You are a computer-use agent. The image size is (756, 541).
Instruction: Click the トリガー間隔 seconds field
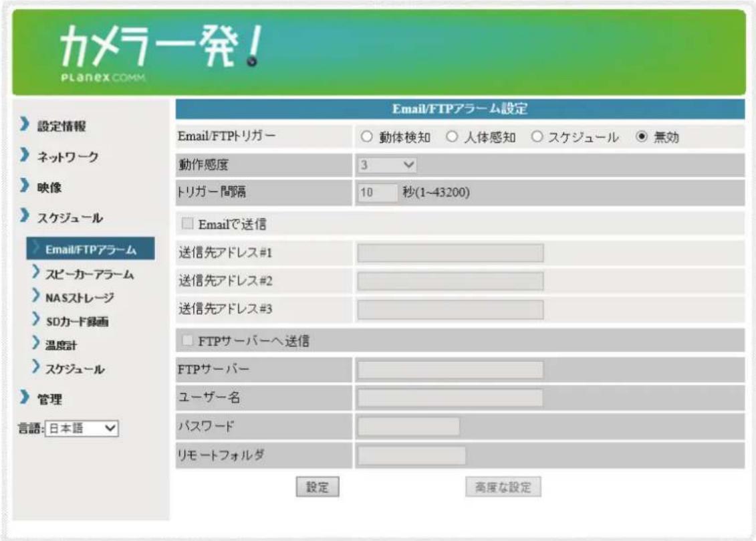378,193
